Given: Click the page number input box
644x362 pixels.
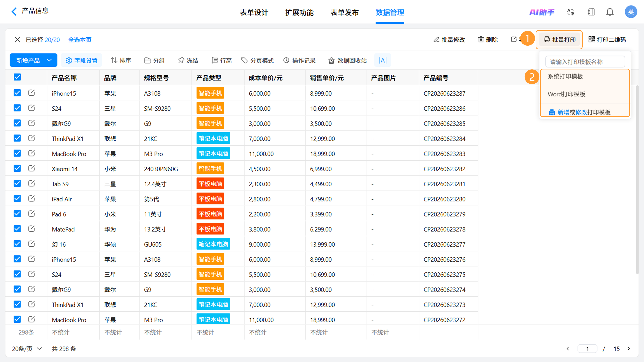Looking at the screenshot, I should [x=587, y=349].
